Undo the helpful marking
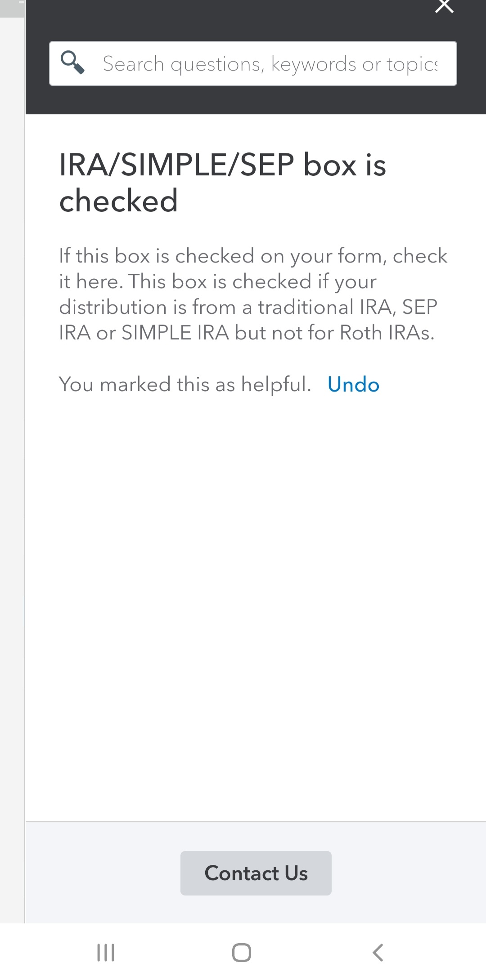Viewport: 486px width, 980px height. (x=353, y=385)
